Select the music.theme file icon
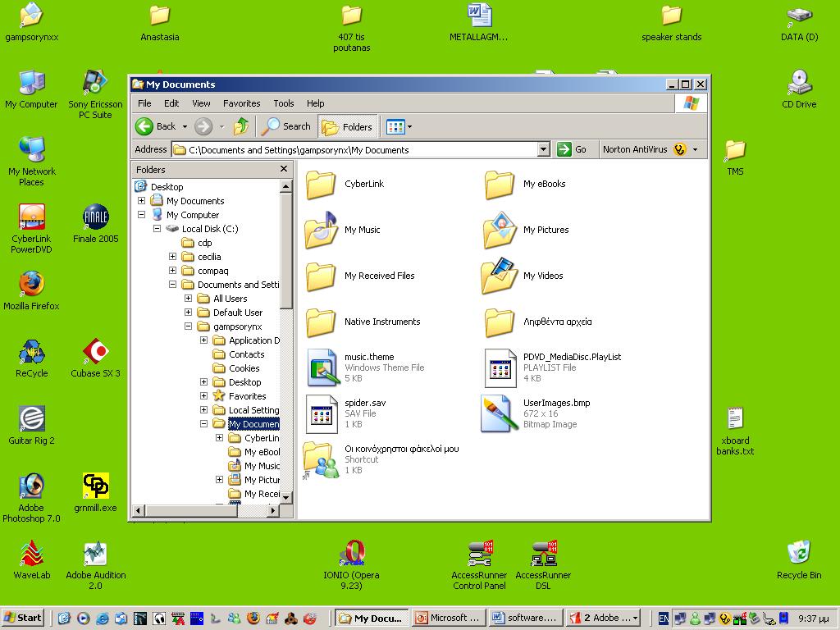The width and height of the screenshot is (840, 630). pyautogui.click(x=322, y=367)
